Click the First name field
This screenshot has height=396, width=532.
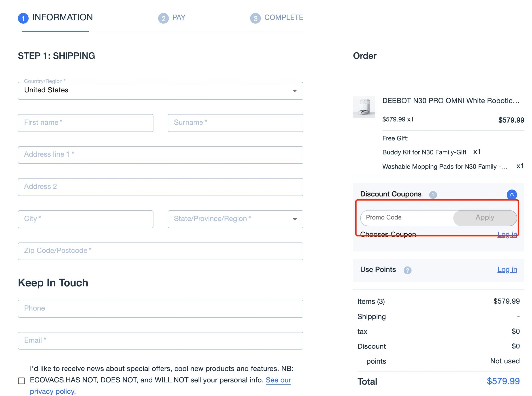tap(85, 123)
